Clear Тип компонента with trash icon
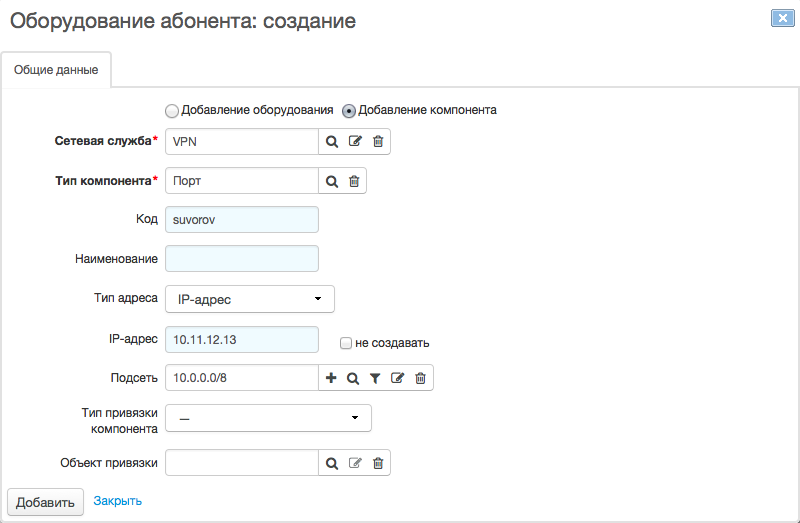800x523 pixels. (354, 181)
